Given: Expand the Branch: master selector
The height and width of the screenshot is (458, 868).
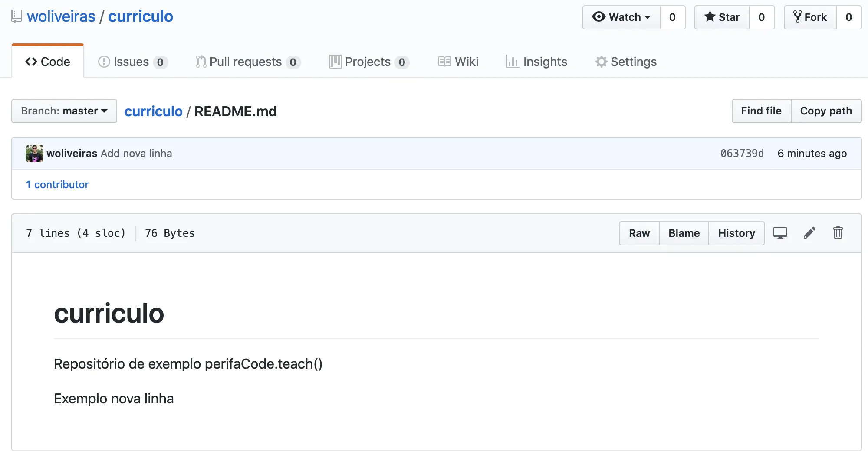Looking at the screenshot, I should pos(64,111).
